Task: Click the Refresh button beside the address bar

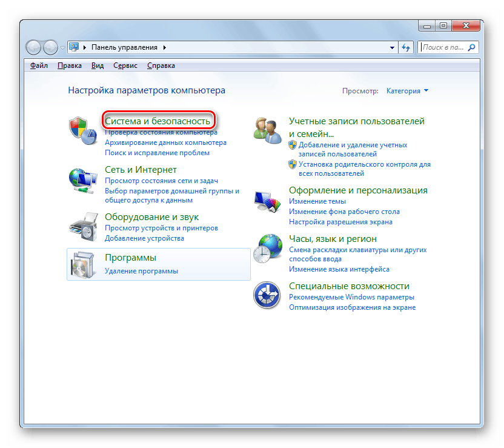Action: (x=406, y=48)
